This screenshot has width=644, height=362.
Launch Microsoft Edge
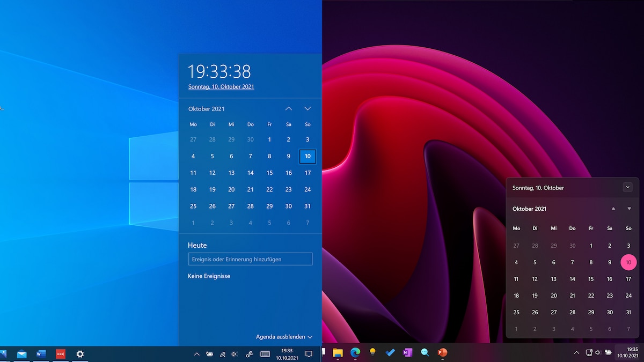click(354, 354)
